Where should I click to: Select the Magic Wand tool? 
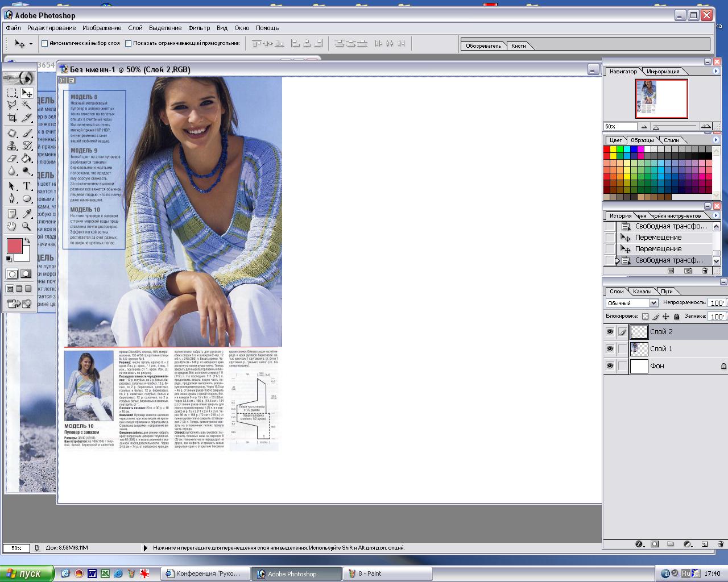(27, 105)
